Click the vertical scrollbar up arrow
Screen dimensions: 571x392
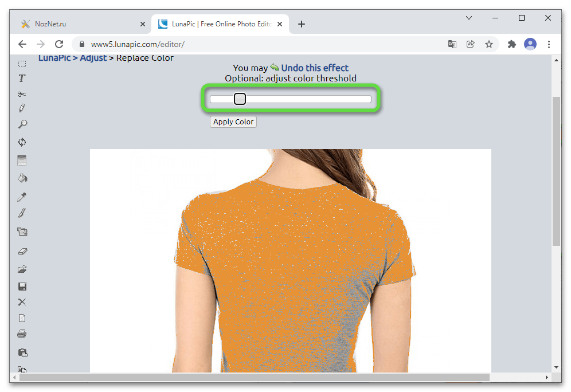556,60
